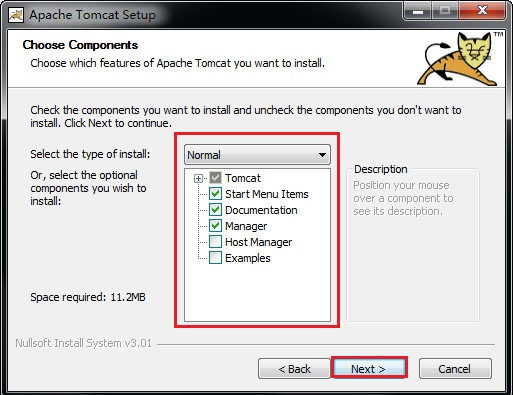
Task: Minimize the setup window
Action: [418, 11]
